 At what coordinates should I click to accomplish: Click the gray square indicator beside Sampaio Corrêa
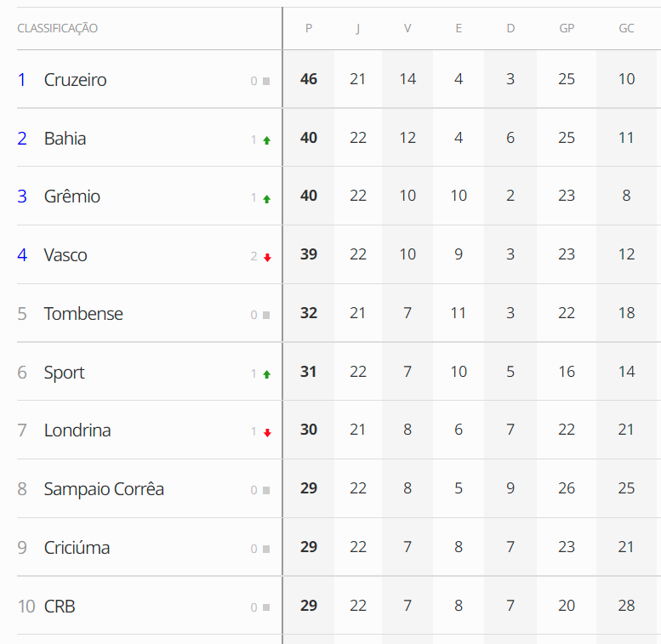266,491
